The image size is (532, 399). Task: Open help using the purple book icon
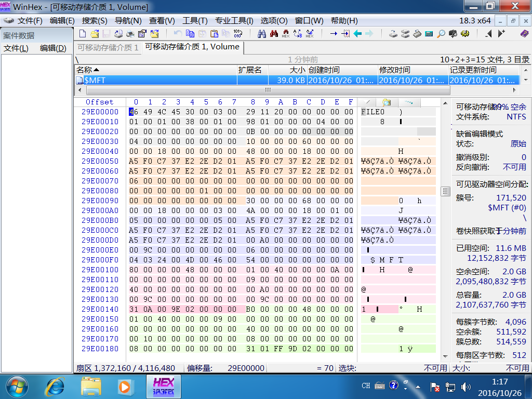pos(525,33)
